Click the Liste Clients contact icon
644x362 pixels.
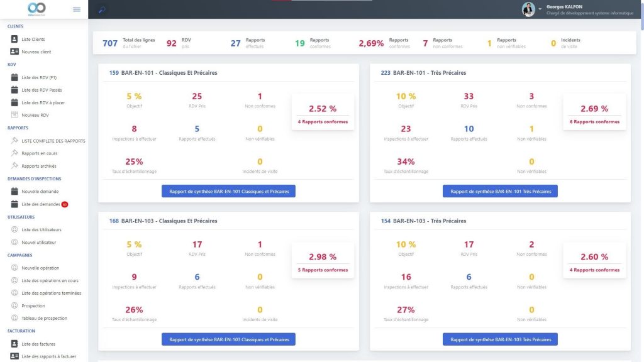point(15,39)
